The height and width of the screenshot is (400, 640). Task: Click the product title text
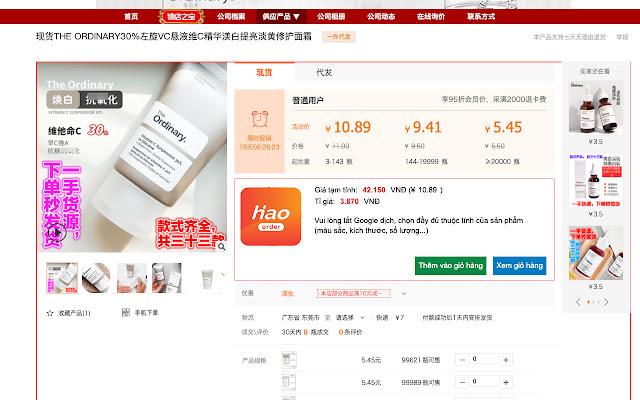tap(173, 37)
